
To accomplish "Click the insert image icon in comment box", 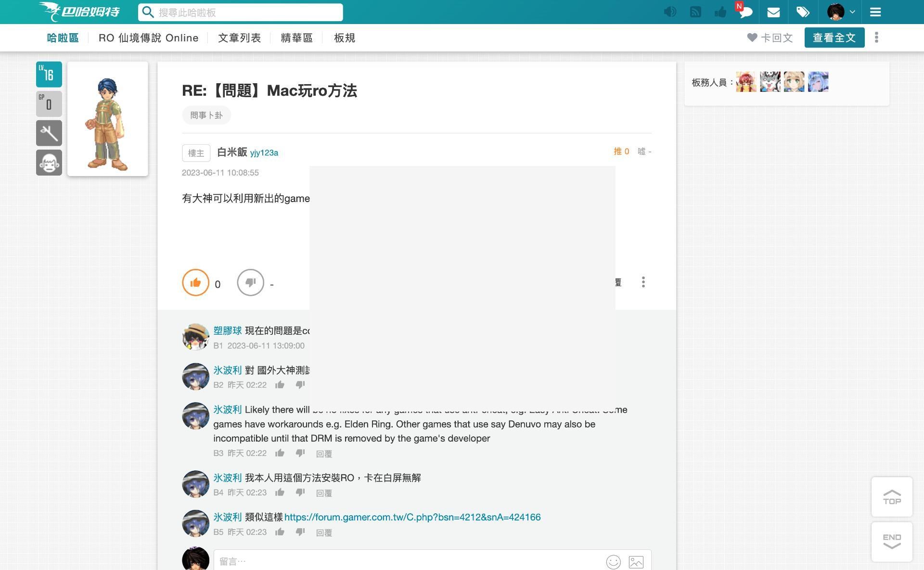I will [x=636, y=562].
